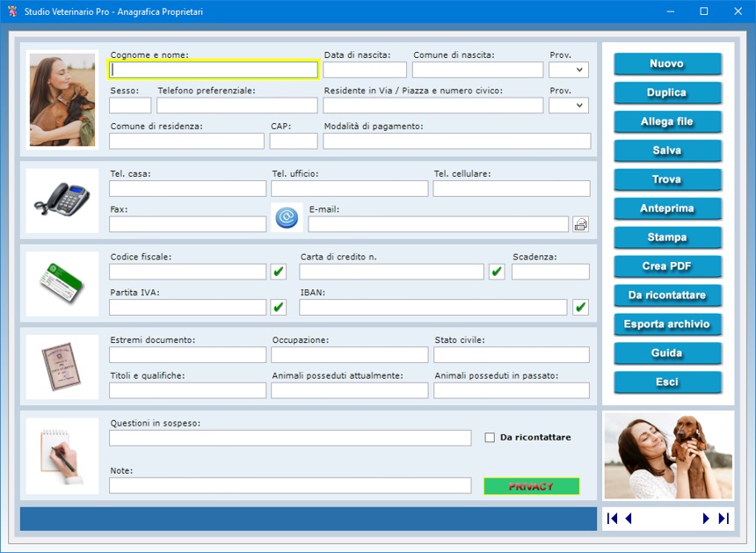Screen dimensions: 756x553
Task: Click the Occupazione field
Action: 350,354
